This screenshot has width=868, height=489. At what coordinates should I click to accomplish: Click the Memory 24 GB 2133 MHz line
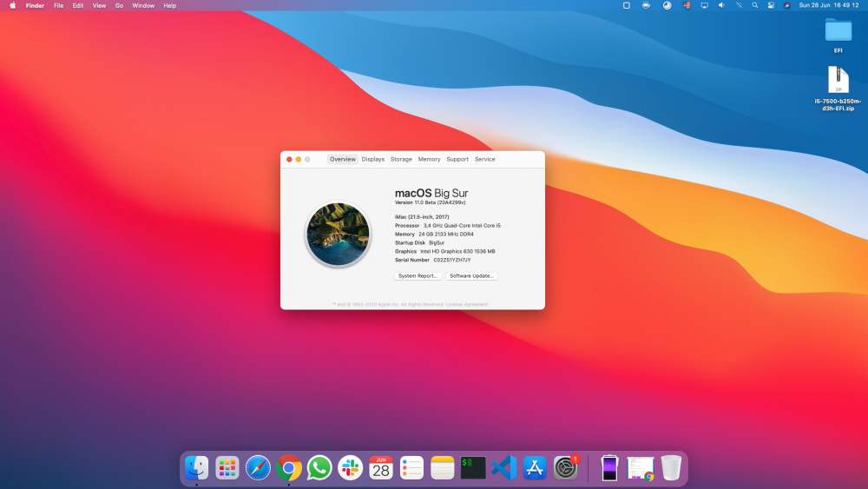click(x=434, y=235)
